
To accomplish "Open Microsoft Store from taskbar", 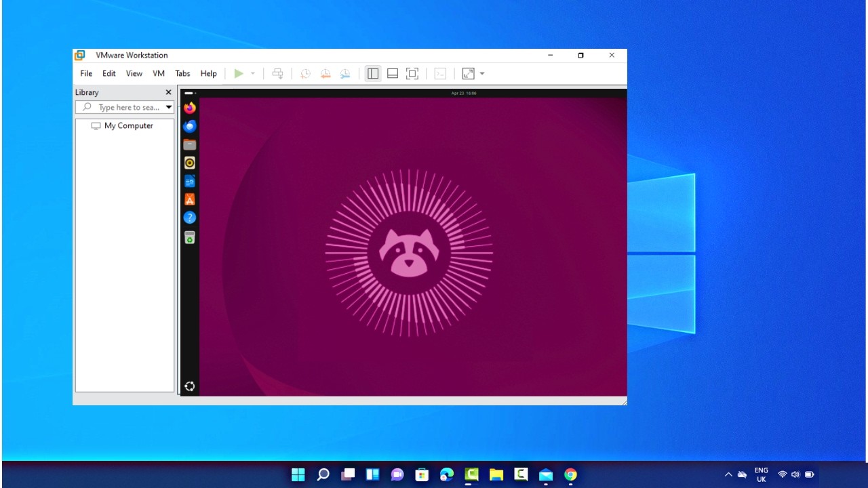I will (422, 474).
